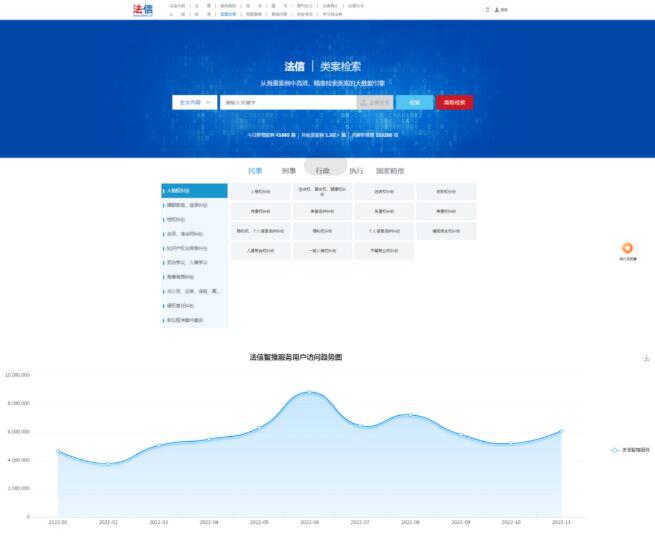Screen dimensions: 655x549
Task: Click the highlighted blue item in the top navigation
Action: tap(228, 14)
